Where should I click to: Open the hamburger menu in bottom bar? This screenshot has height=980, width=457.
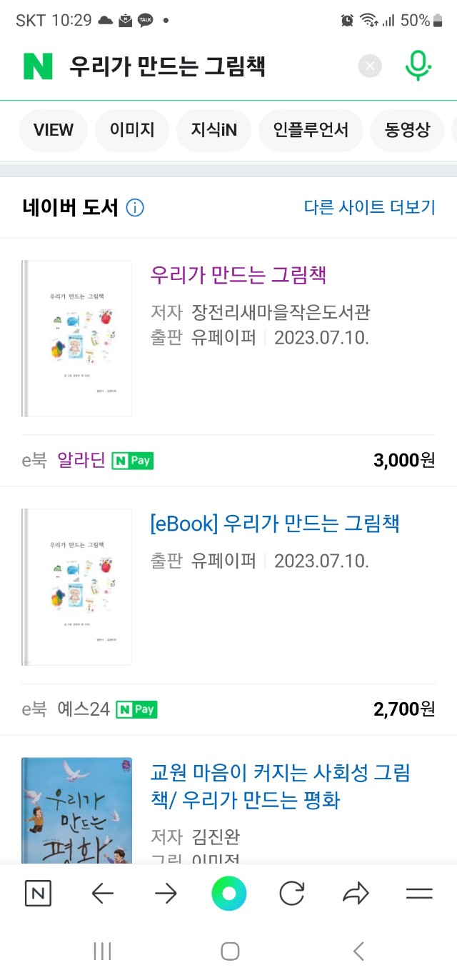pyautogui.click(x=419, y=893)
